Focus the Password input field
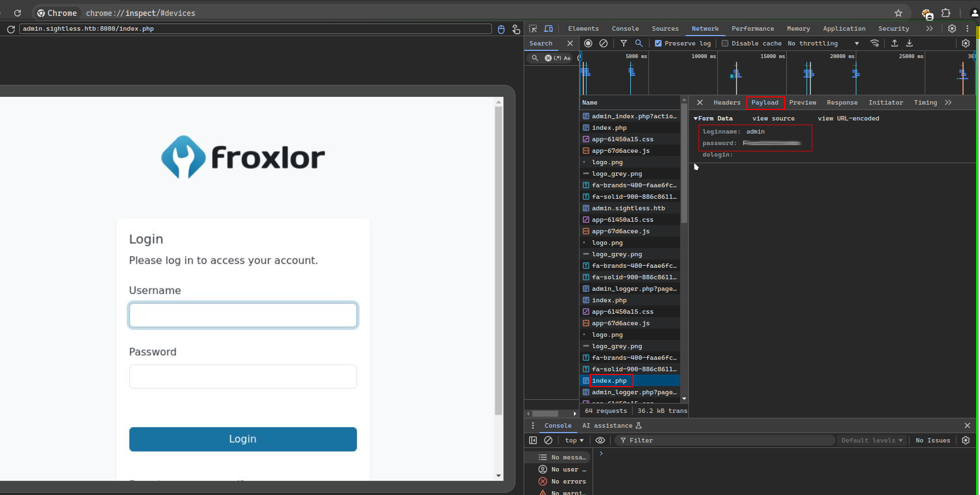This screenshot has width=980, height=495. click(x=243, y=377)
